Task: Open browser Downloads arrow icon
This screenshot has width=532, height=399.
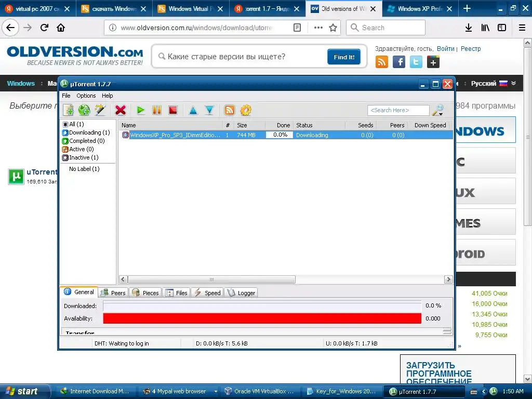Action: pos(469,28)
